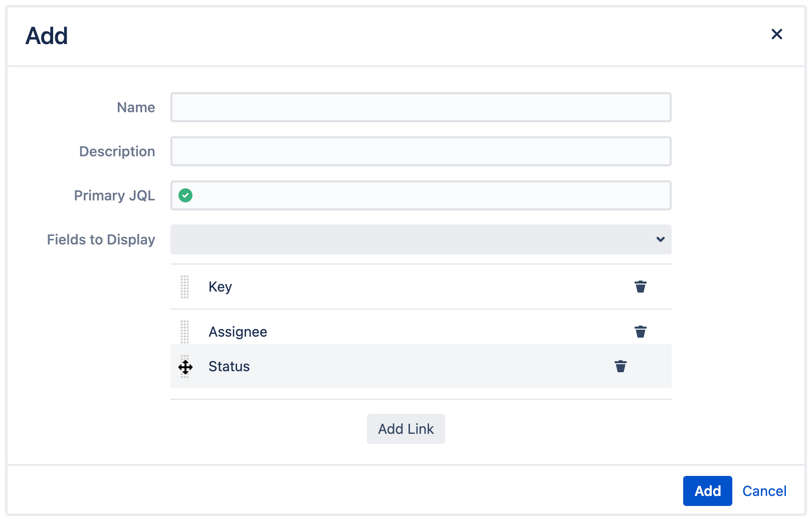Delete the Key field with trash icon
The height and width of the screenshot is (521, 812).
[641, 287]
